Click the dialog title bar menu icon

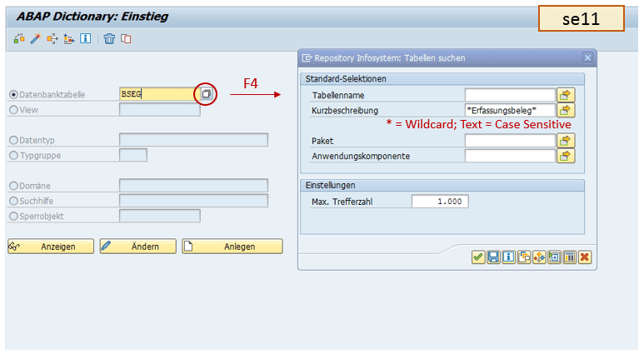(307, 58)
